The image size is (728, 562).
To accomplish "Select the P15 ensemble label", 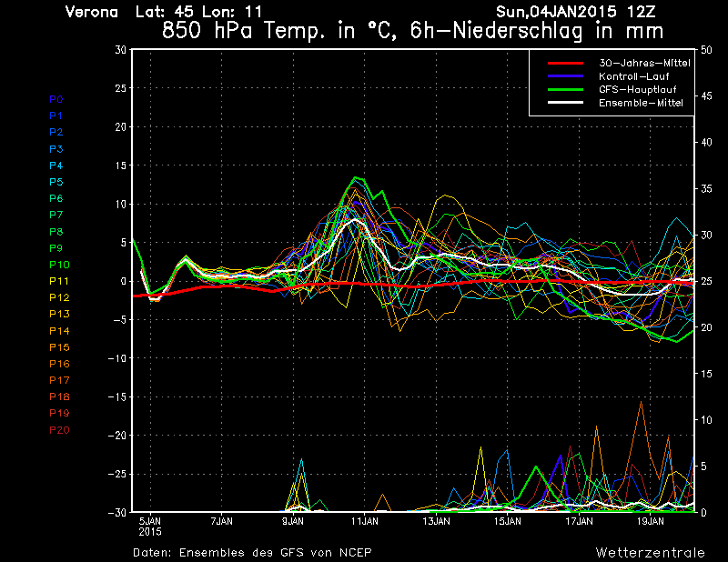I will [59, 347].
